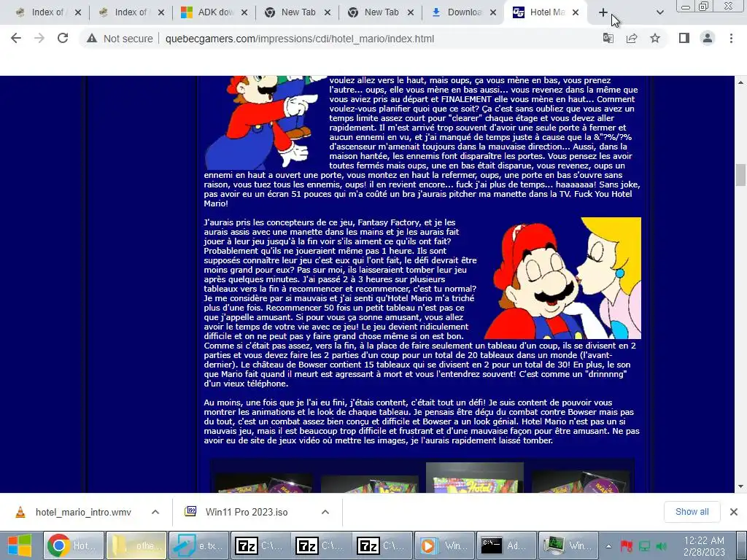Viewport: 747px width, 560px height.
Task: Click Show all downloads
Action: [x=692, y=512]
